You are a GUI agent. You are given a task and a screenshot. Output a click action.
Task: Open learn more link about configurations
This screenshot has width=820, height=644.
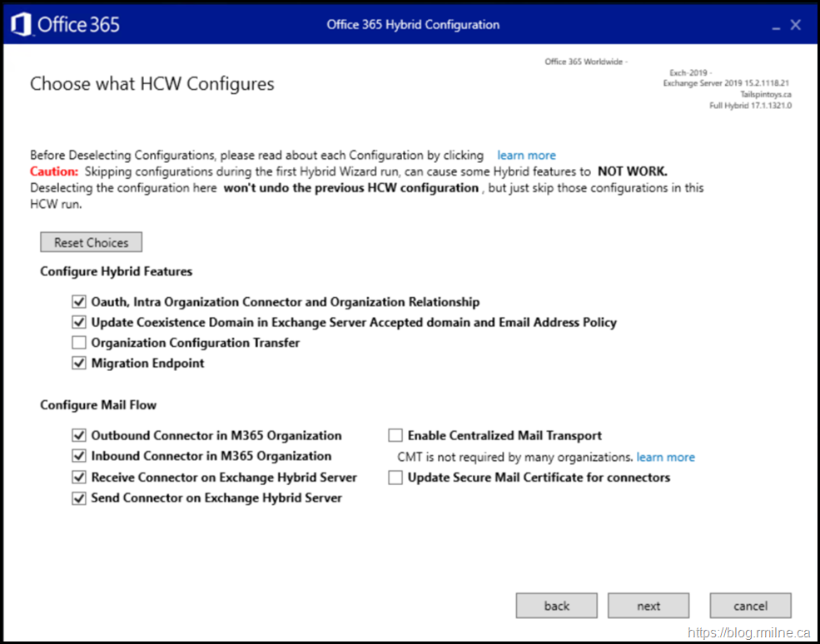coord(526,156)
